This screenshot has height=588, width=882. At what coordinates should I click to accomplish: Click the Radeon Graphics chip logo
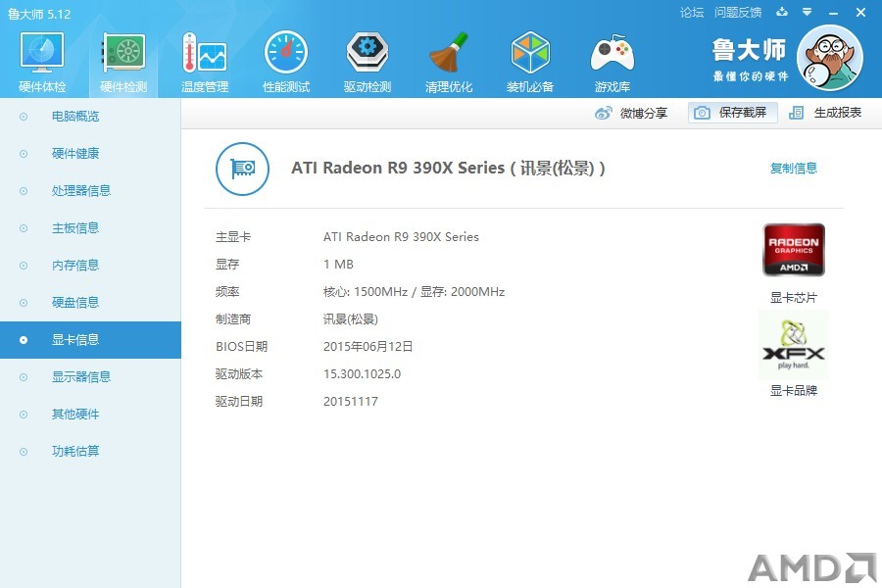click(x=794, y=250)
